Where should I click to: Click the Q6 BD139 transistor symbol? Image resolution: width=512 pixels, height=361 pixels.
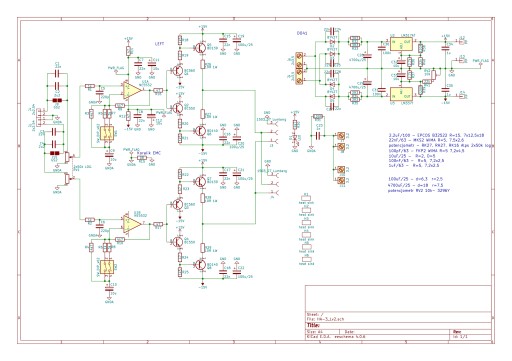coord(201,47)
